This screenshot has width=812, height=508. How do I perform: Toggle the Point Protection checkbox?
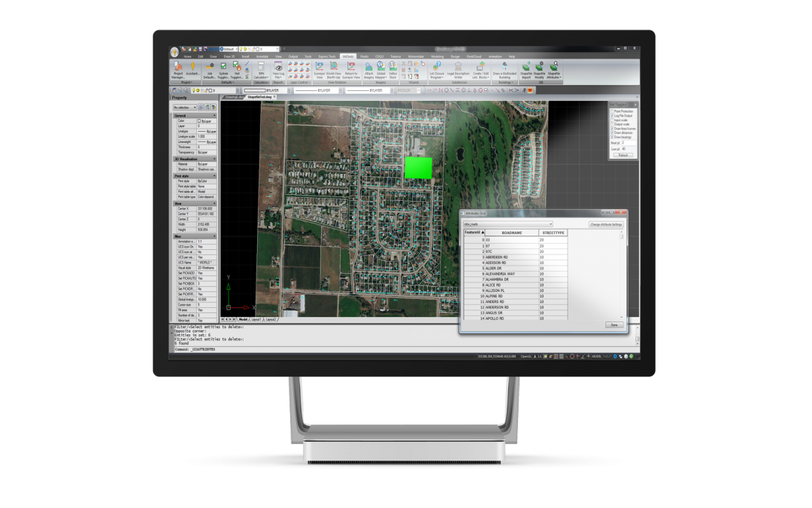click(611, 111)
